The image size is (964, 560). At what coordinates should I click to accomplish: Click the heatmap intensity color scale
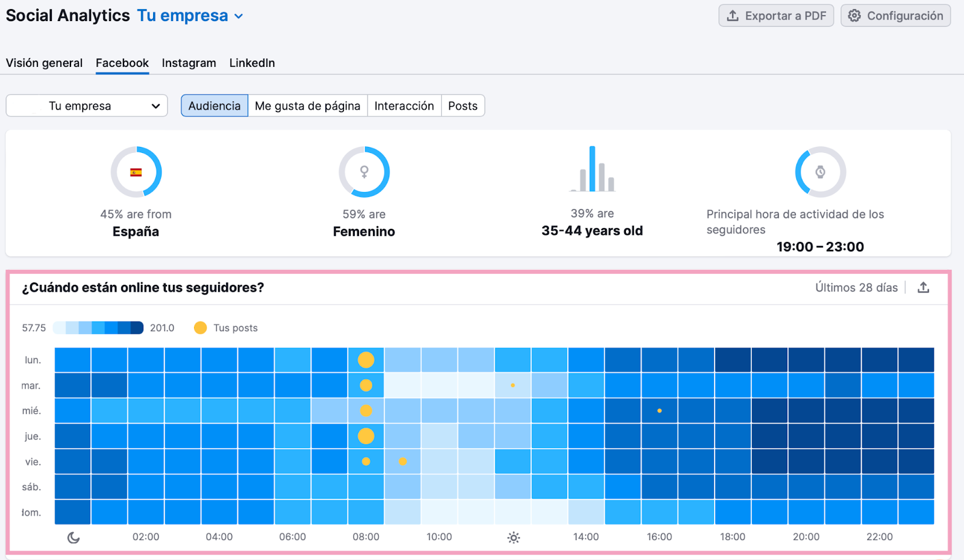(98, 328)
